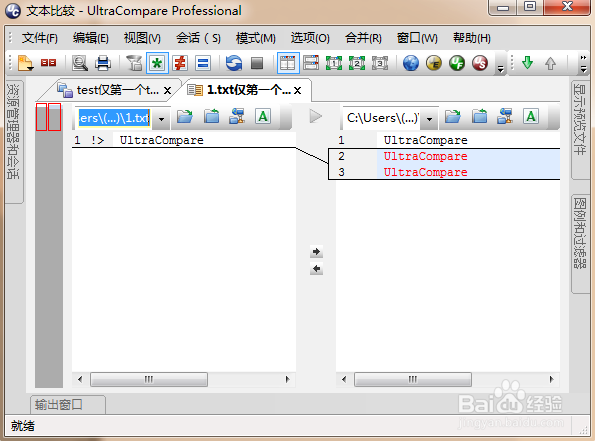Viewport: 595px width, 441px height.
Task: Click the red compare-mode icon in toolbar
Action: pos(49,63)
